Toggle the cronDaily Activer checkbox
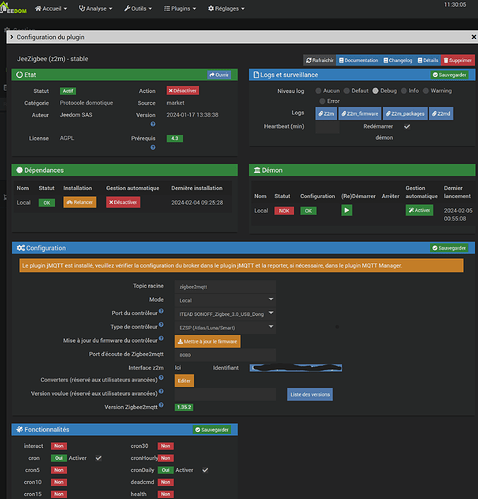Image resolution: width=478 pixels, height=499 pixels. tap(205, 470)
